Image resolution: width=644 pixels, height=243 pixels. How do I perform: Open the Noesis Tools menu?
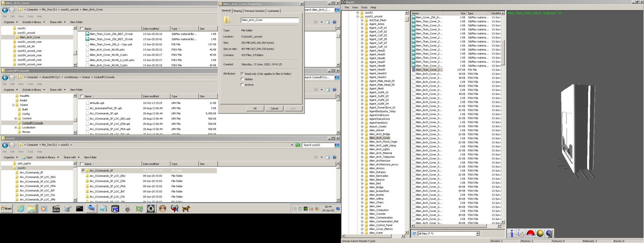pyautogui.click(x=364, y=8)
